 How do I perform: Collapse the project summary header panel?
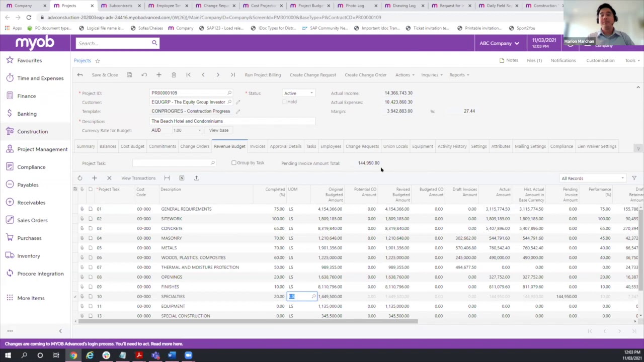click(x=638, y=87)
